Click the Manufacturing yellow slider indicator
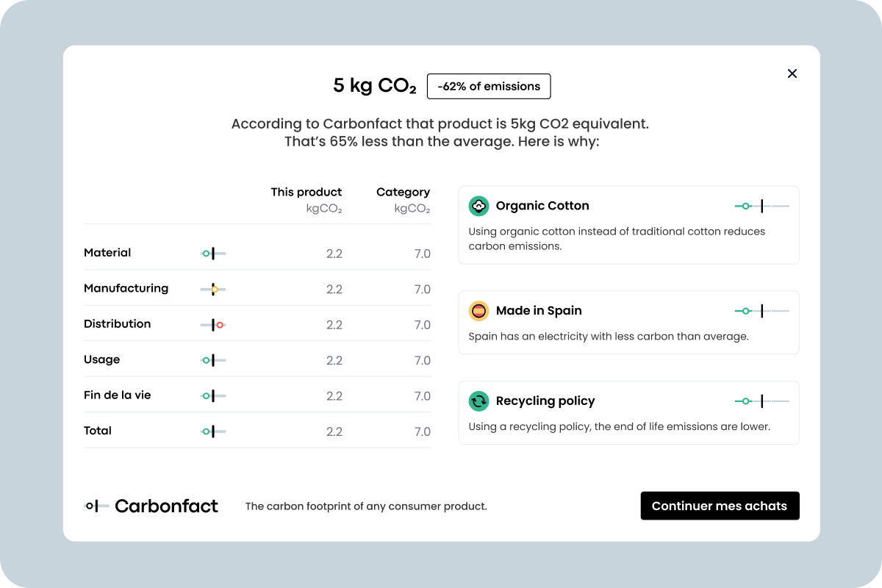This screenshot has height=588, width=882. coord(213,290)
